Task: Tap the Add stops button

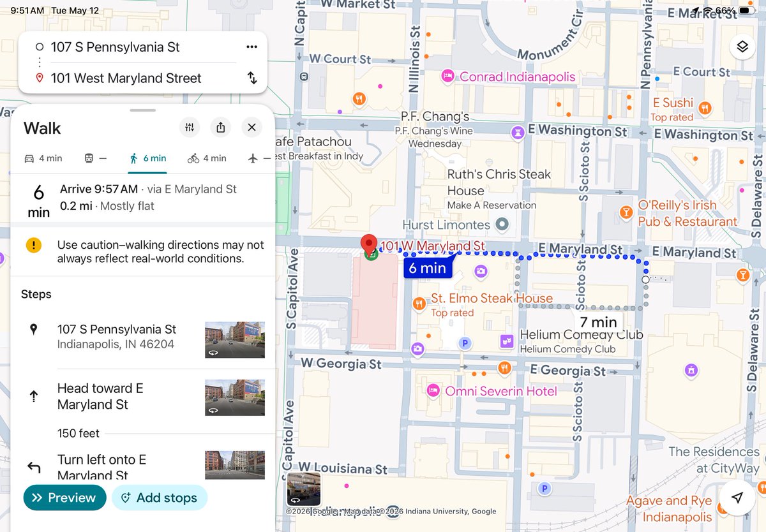Action: pos(160,498)
